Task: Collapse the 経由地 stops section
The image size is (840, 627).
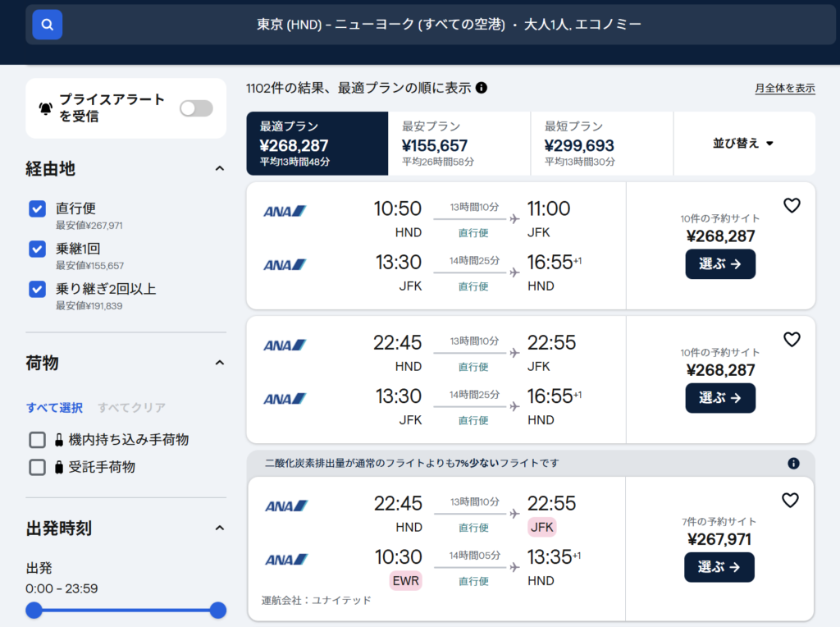Action: tap(219, 169)
